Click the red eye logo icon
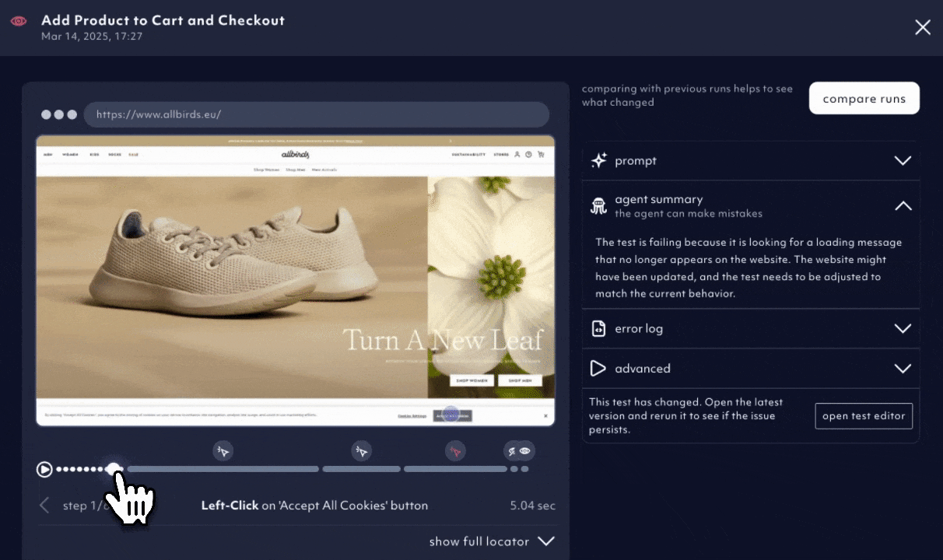 pos(19,21)
